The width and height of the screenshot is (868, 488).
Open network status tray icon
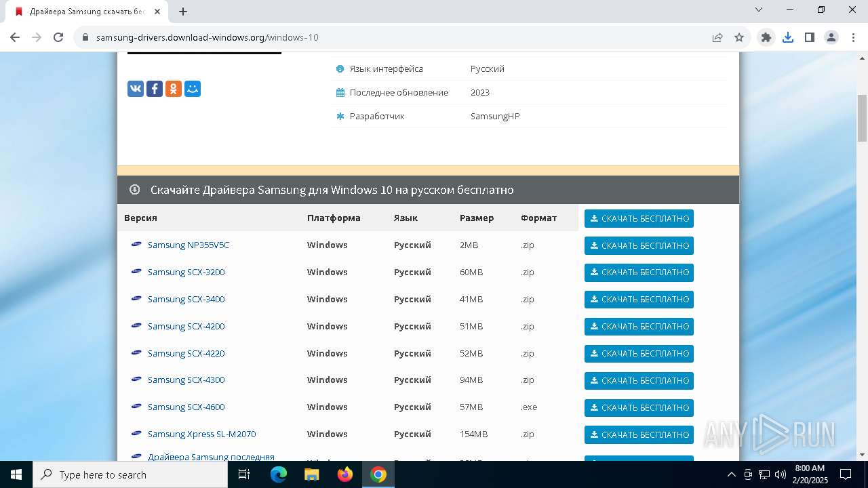[x=764, y=474]
